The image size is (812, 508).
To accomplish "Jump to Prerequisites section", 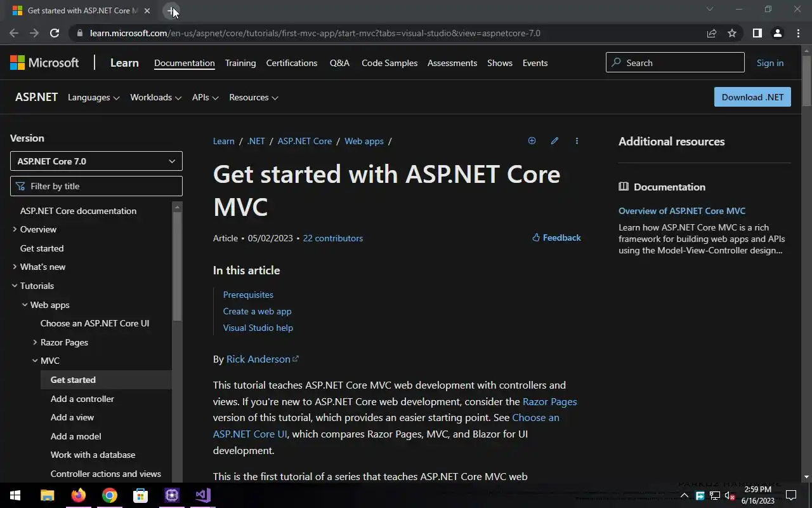I will click(248, 295).
